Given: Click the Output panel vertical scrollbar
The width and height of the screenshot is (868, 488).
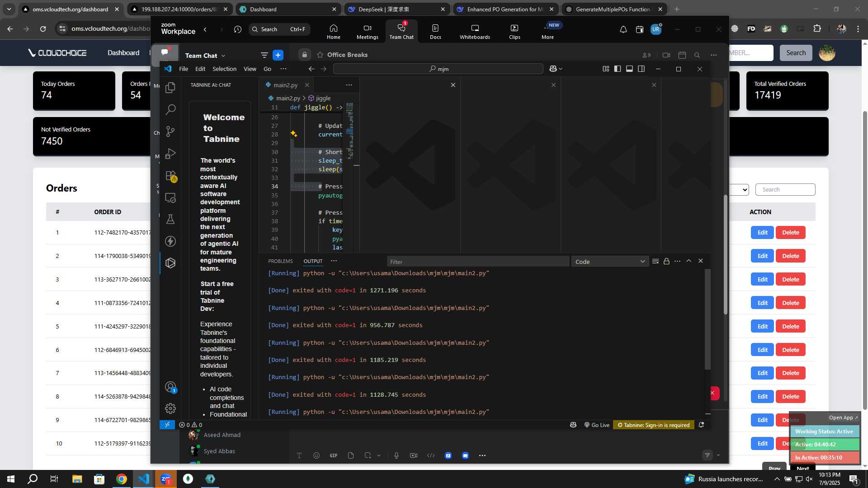Looking at the screenshot, I should pos(708,319).
